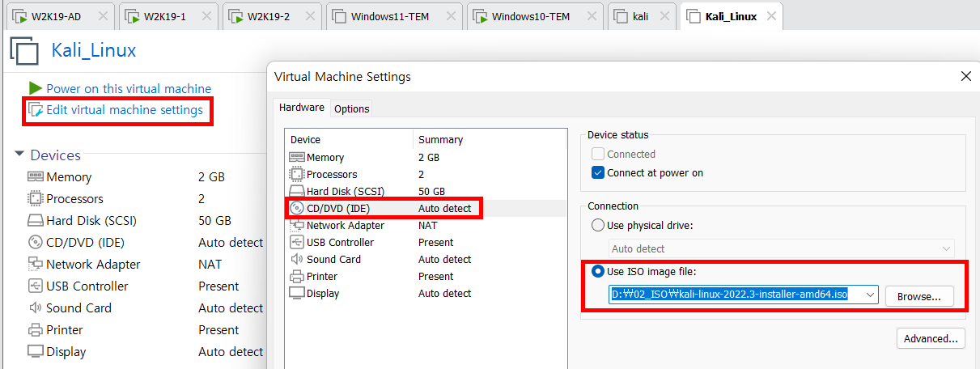Viewport: 980px width, 369px height.
Task: Click Memory icon in Devices panel
Action: coord(35,176)
